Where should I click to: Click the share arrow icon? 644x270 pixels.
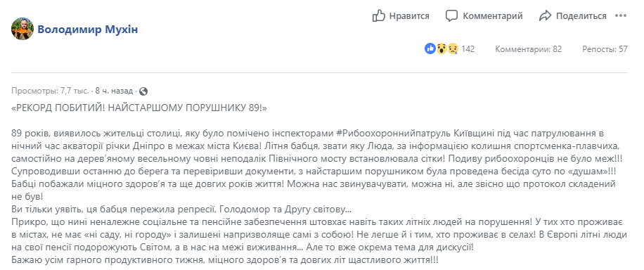545,16
